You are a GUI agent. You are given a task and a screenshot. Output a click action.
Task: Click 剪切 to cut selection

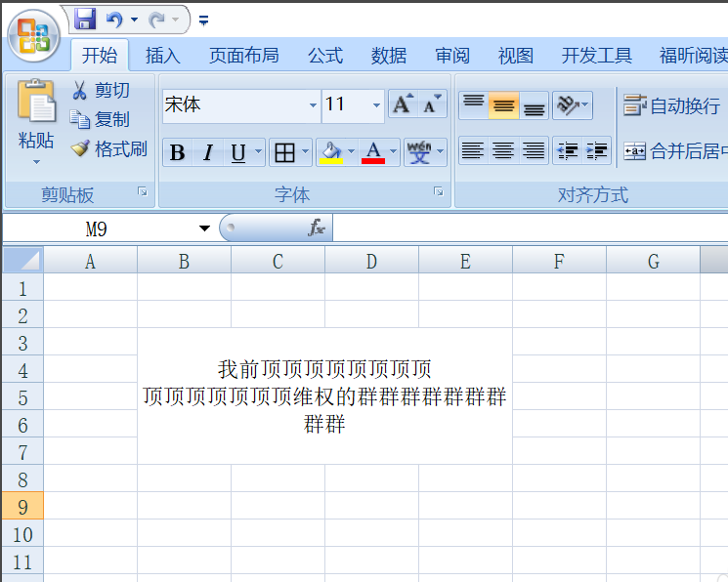[101, 90]
